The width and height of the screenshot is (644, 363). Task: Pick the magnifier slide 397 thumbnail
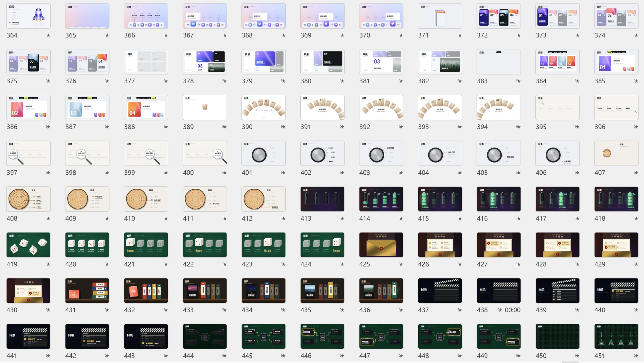tap(28, 153)
